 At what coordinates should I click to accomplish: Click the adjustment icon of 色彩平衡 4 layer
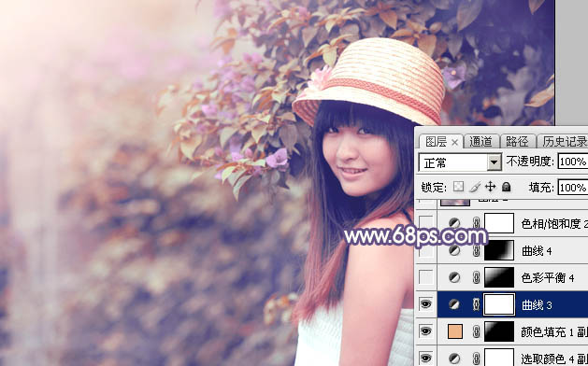[454, 277]
